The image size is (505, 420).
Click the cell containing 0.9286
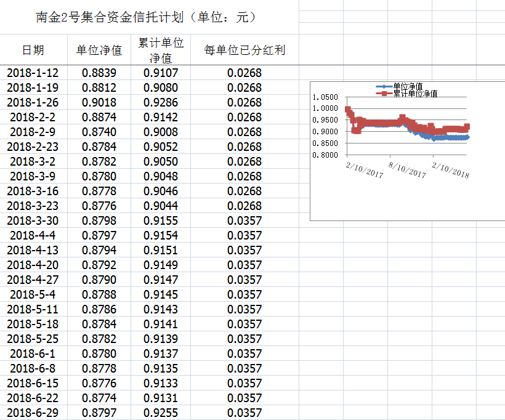pyautogui.click(x=161, y=102)
